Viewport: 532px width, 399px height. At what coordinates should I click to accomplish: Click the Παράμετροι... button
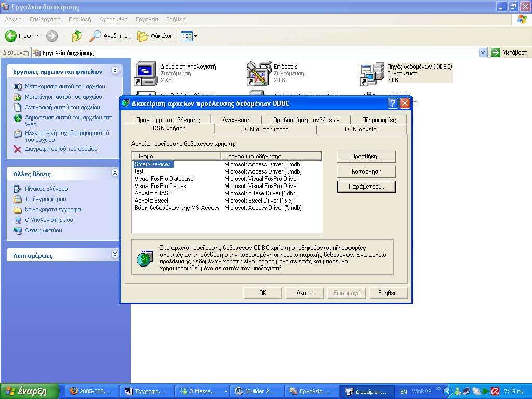366,187
